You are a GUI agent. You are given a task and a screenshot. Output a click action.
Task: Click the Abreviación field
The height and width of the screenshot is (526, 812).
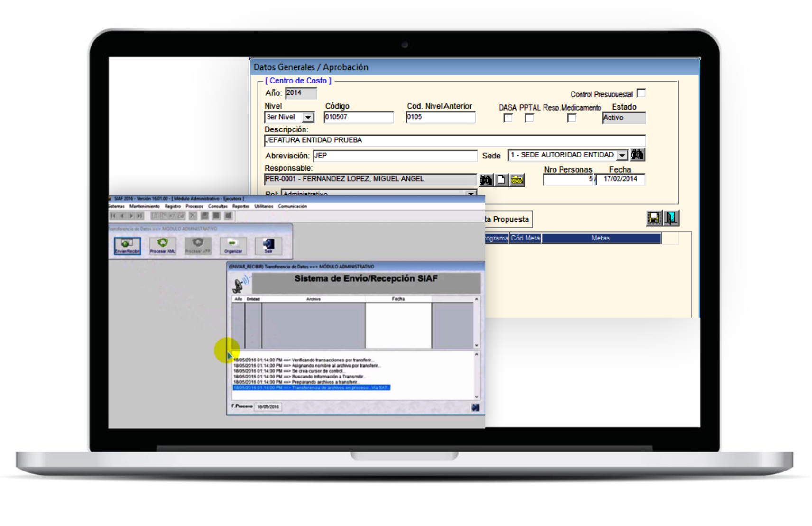click(x=395, y=156)
